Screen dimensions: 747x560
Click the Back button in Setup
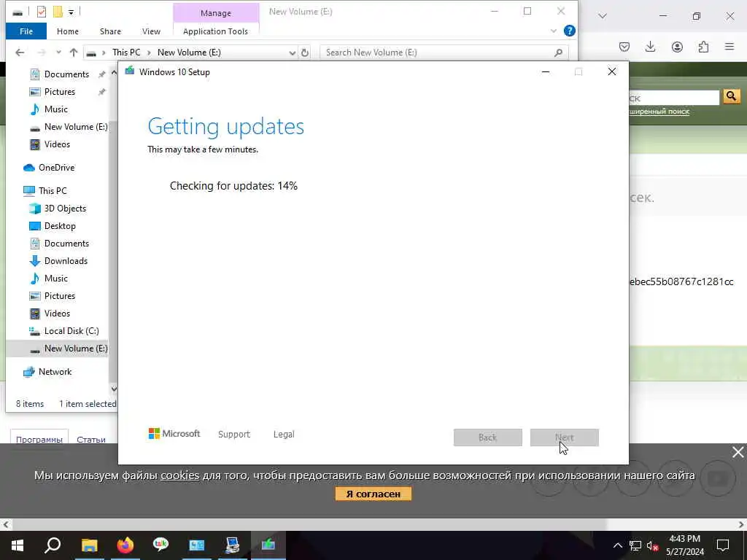pyautogui.click(x=488, y=437)
